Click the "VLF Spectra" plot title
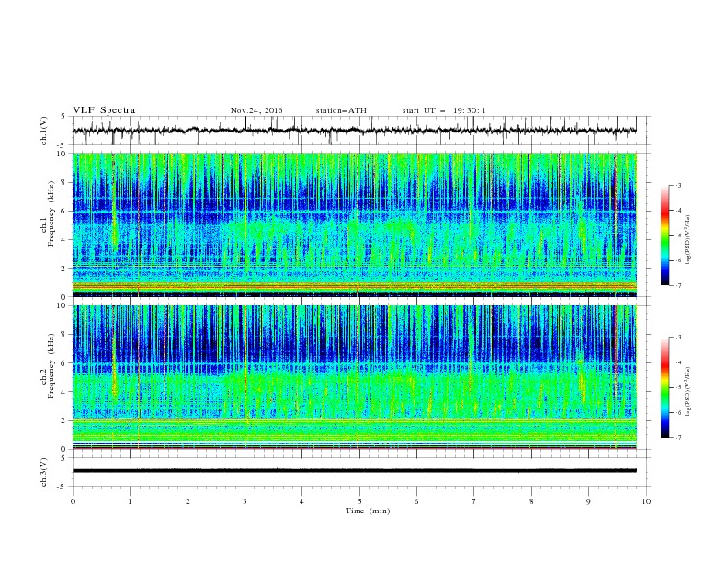This screenshot has height=563, width=728. [x=104, y=110]
